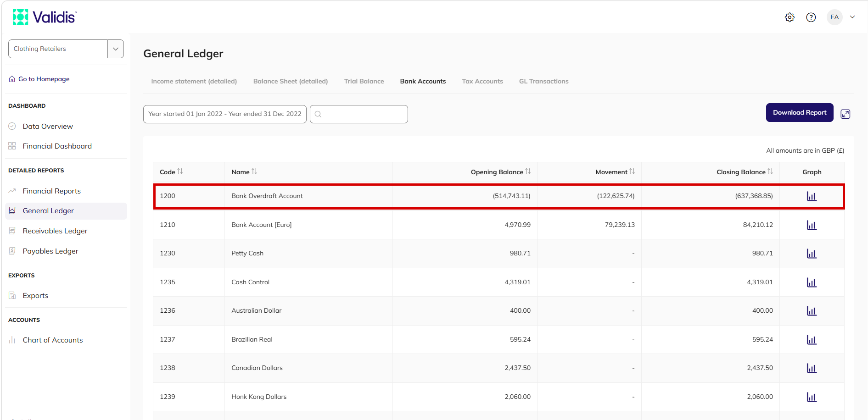Switch to Income statement (detailed) tab
This screenshot has width=868, height=420.
coord(194,81)
